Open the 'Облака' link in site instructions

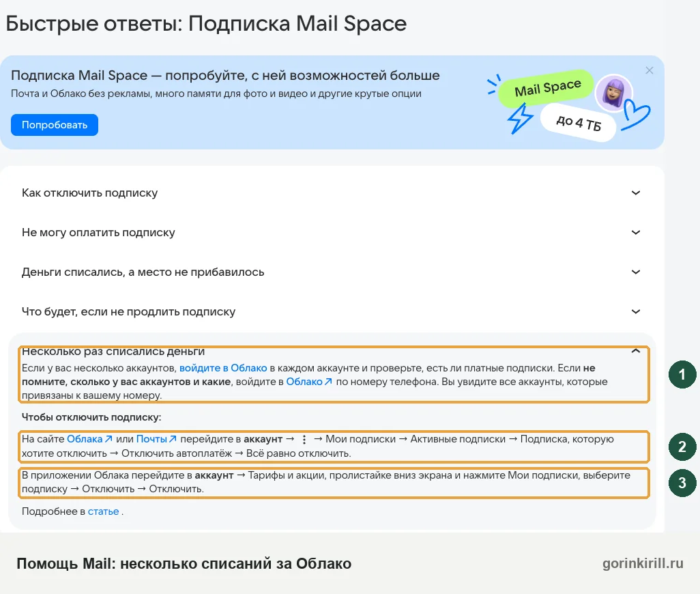[x=89, y=439]
